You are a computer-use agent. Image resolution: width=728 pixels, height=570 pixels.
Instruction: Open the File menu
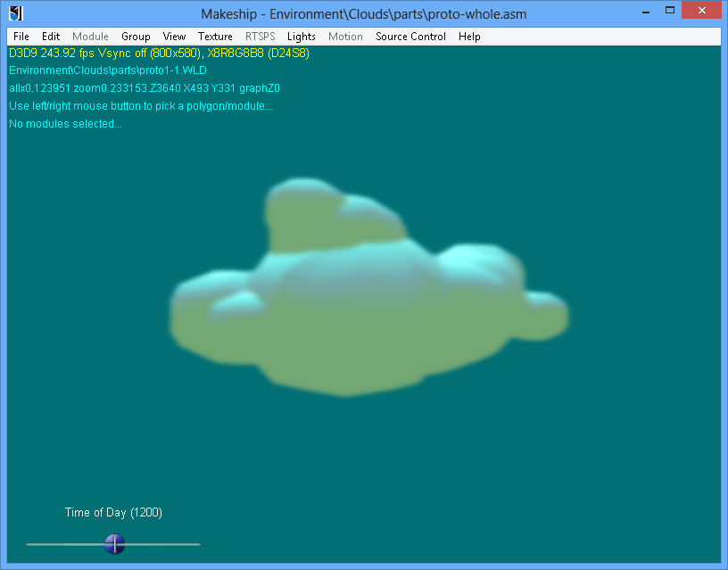click(21, 37)
